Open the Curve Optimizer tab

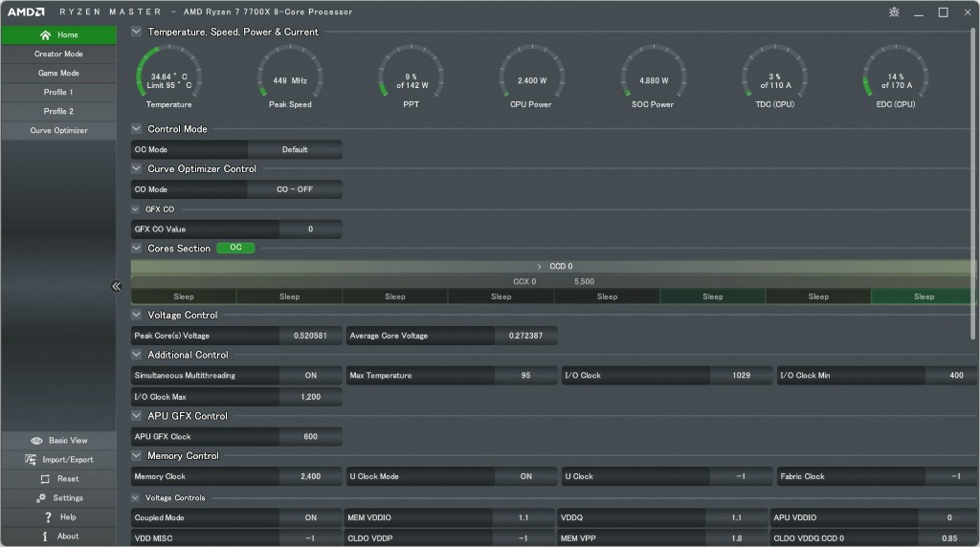(58, 131)
